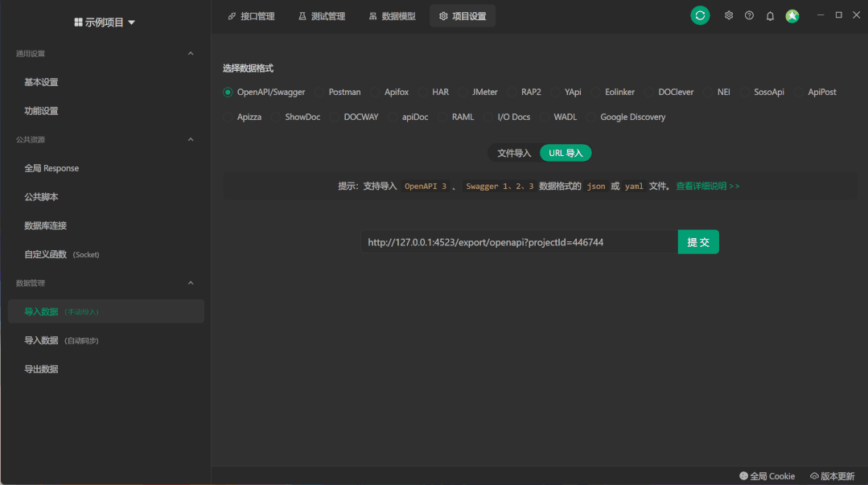Click the import URL input field
This screenshot has height=485, width=868.
515,241
